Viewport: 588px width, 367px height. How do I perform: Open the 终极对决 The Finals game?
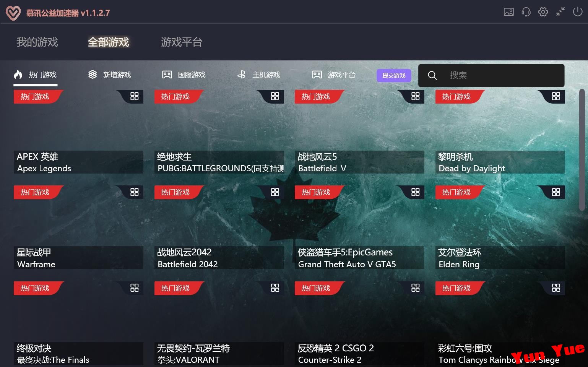78,323
